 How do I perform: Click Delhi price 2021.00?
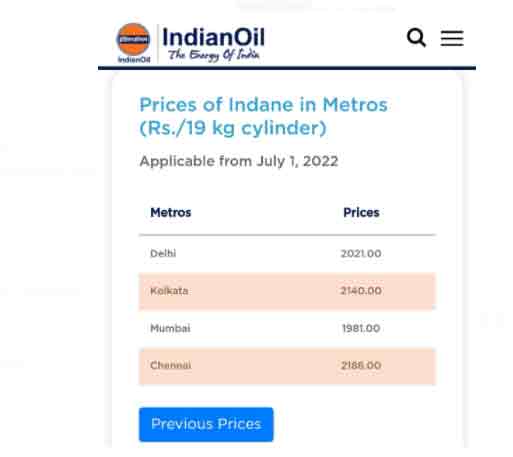tap(361, 254)
